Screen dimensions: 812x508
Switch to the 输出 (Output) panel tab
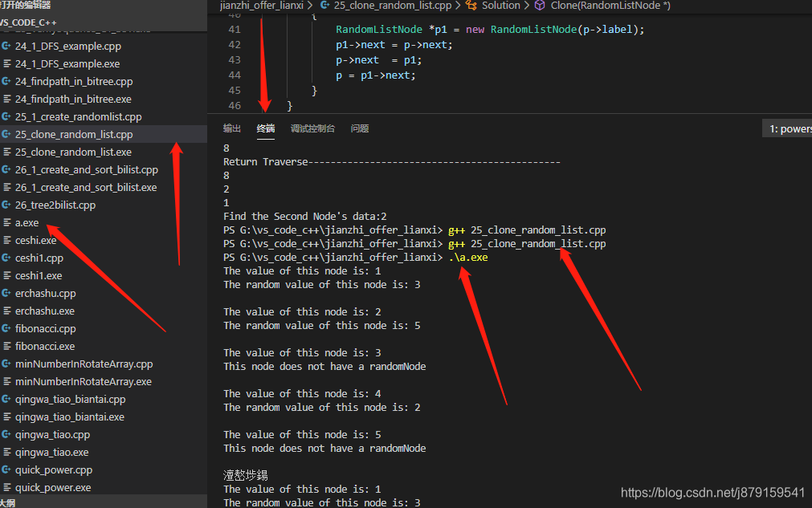[232, 128]
